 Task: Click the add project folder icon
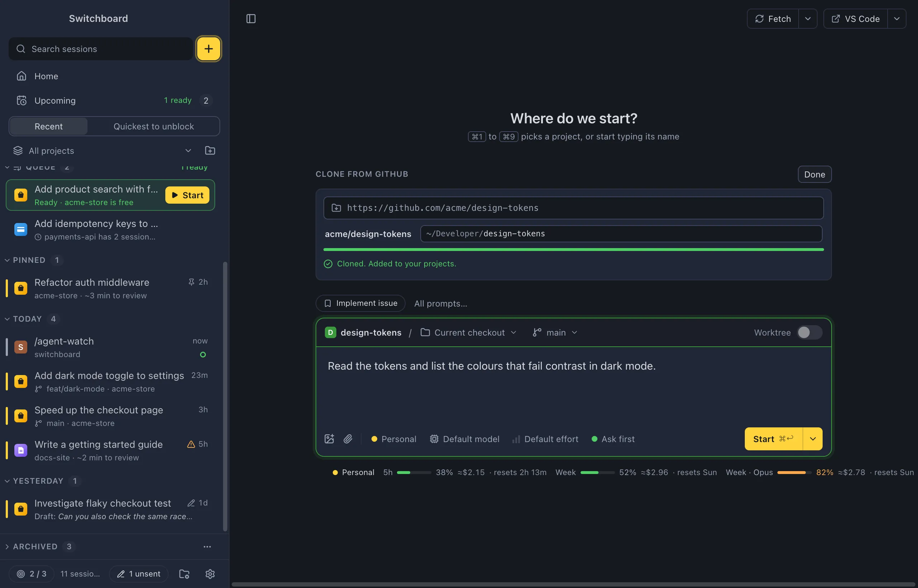(210, 151)
